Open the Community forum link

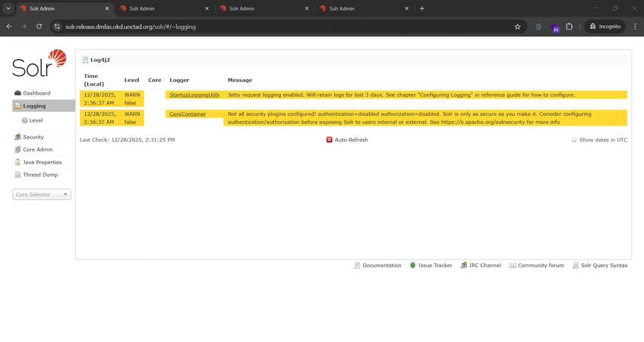point(537,265)
